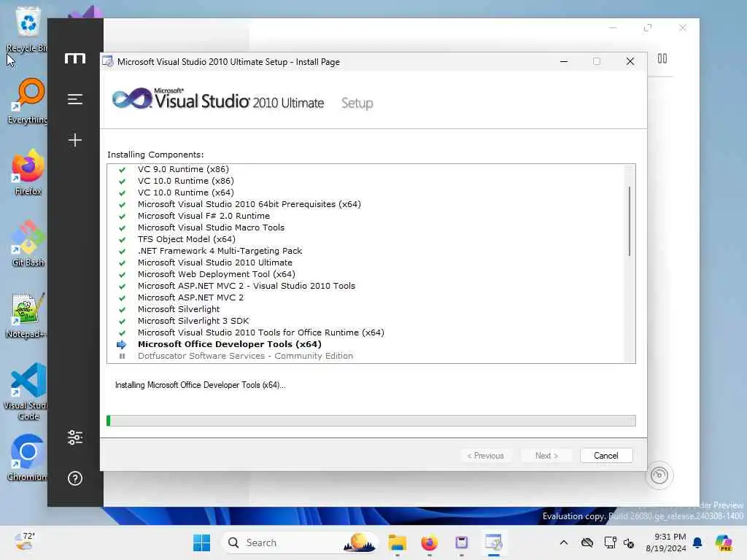Screen dimensions: 747x560
Task: Open the Everything desktop shortcut
Action: 28,101
